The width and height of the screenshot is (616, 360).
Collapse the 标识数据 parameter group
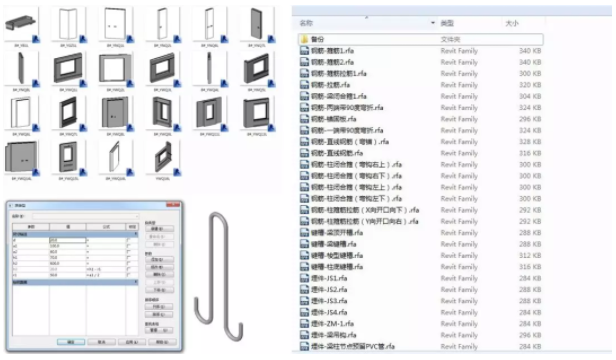pyautogui.click(x=136, y=281)
